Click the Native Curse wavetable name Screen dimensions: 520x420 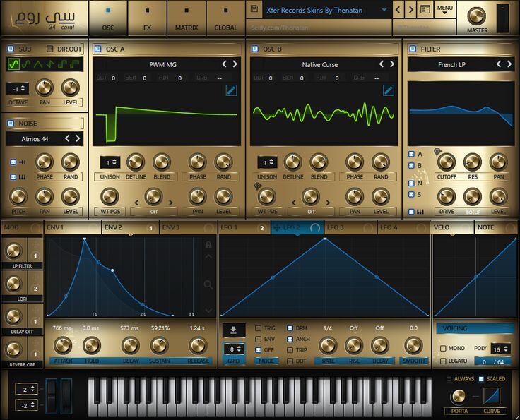click(319, 65)
